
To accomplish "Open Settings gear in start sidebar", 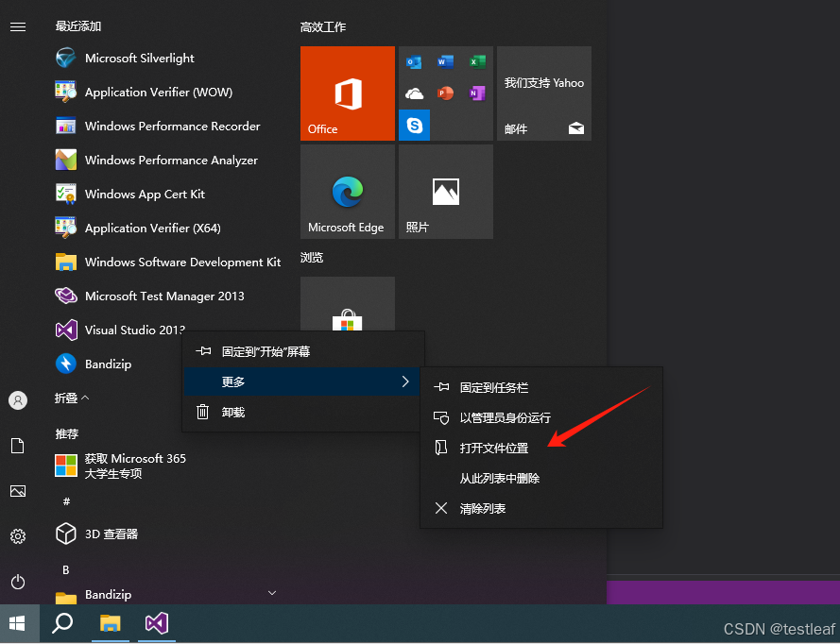I will 18,535.
